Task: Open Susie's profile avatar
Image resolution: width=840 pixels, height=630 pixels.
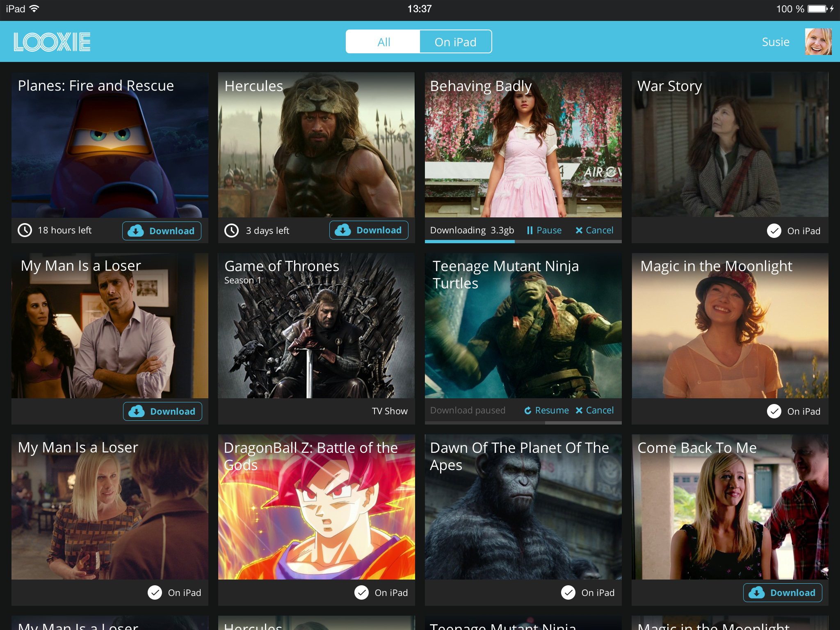Action: click(x=818, y=41)
